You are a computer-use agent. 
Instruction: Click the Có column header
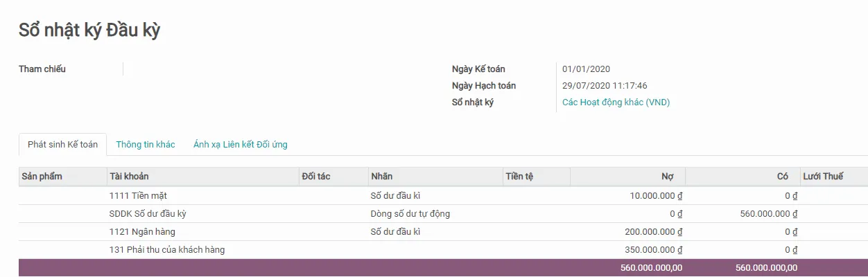(x=783, y=177)
